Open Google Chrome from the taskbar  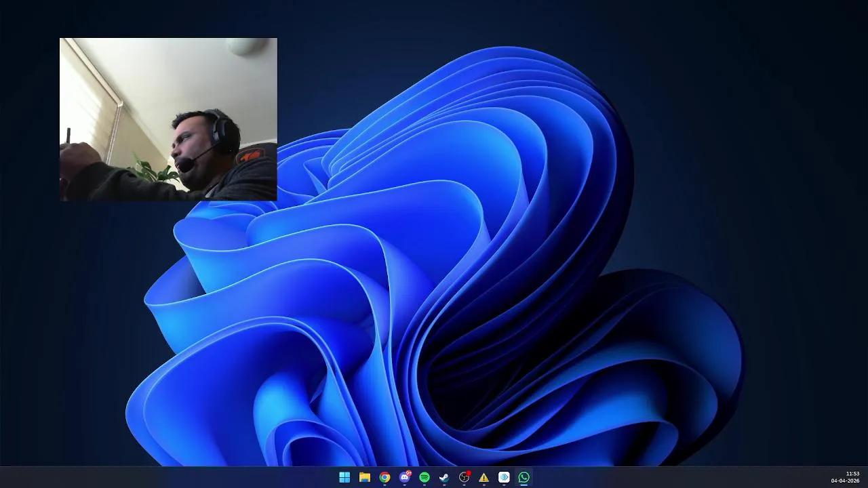(x=384, y=477)
